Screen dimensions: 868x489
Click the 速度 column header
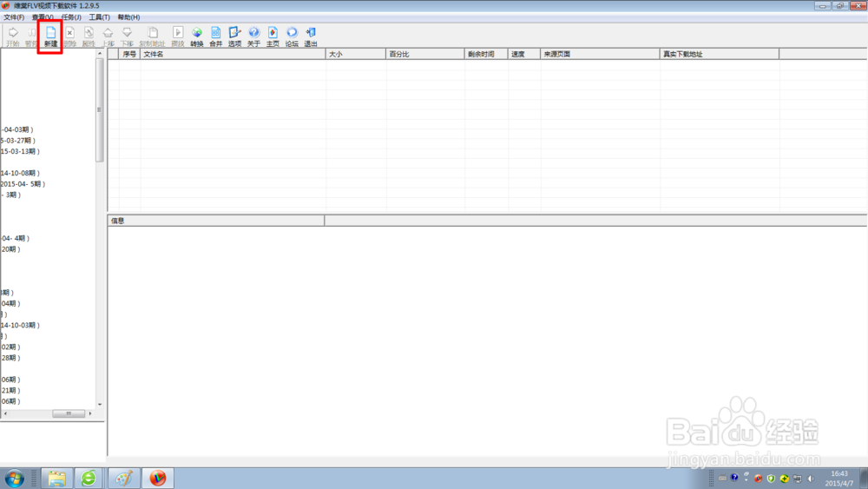pos(524,54)
